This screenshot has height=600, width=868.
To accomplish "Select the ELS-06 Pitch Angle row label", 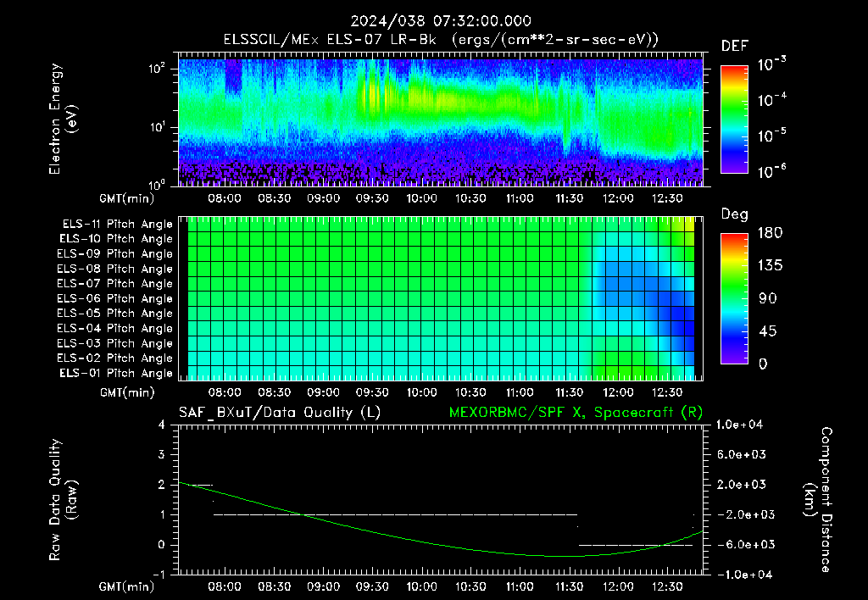I will [114, 298].
